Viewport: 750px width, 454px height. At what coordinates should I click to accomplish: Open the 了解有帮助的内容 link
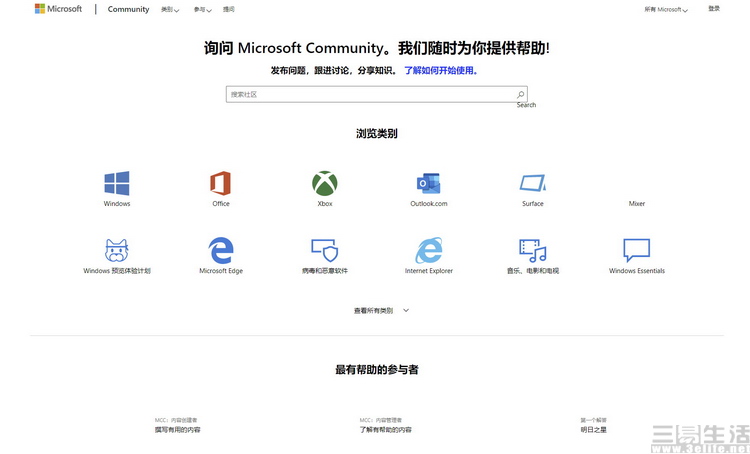(x=386, y=430)
